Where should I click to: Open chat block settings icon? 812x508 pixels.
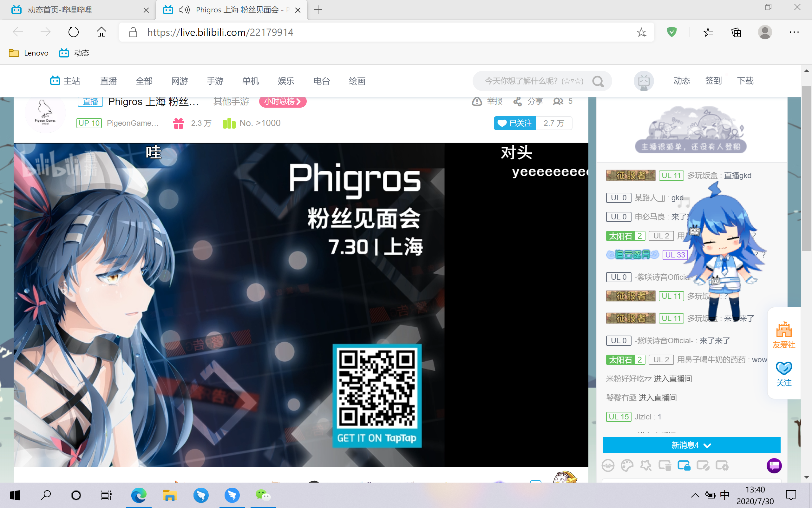(703, 466)
